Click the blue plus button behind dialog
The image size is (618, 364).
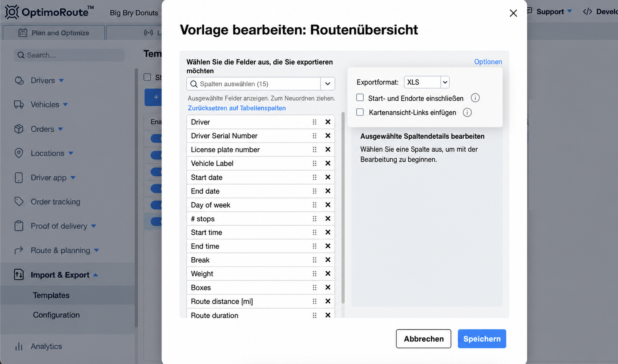pos(153,97)
